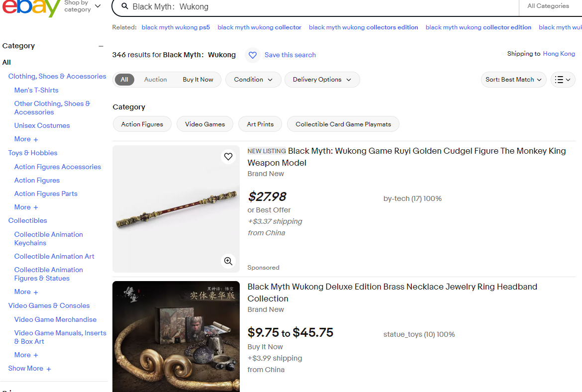Image resolution: width=582 pixels, height=392 pixels.
Task: Select the All listings filter
Action: click(124, 80)
